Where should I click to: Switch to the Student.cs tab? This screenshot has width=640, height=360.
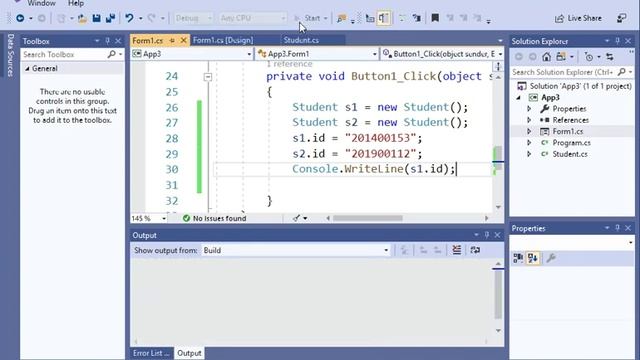[x=301, y=40]
